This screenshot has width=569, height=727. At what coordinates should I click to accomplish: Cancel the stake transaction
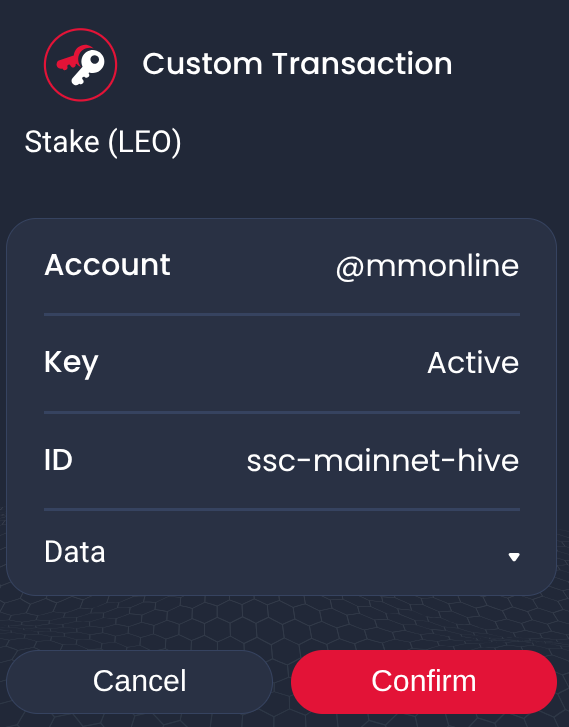(139, 682)
